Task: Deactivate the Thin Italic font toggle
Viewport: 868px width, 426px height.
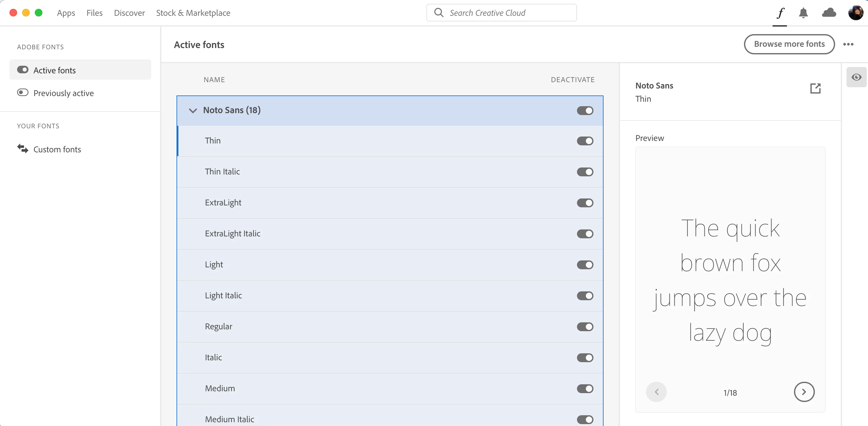Action: click(x=585, y=172)
